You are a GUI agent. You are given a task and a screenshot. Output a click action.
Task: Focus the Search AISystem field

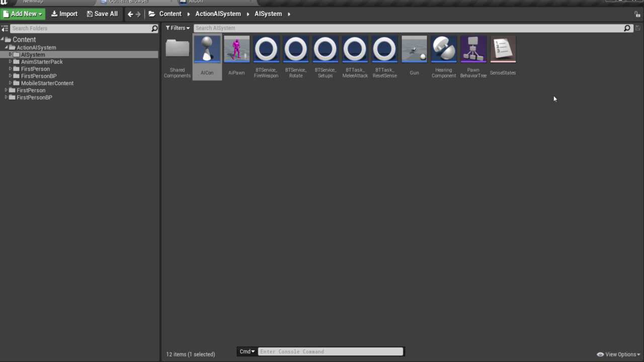pyautogui.click(x=409, y=28)
